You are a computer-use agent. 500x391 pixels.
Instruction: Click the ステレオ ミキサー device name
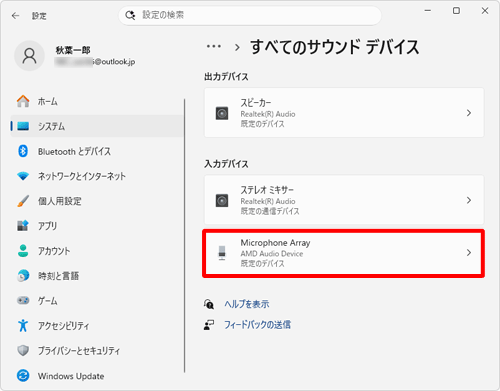coord(267,190)
